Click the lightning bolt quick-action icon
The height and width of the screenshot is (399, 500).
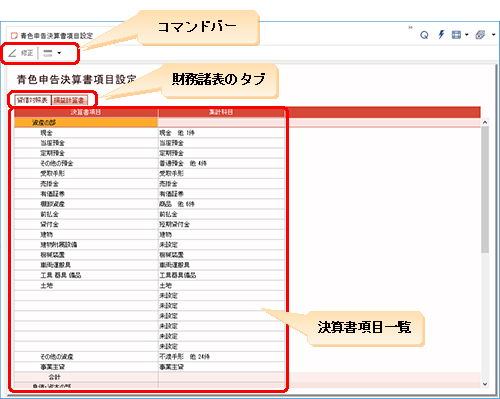click(x=441, y=34)
